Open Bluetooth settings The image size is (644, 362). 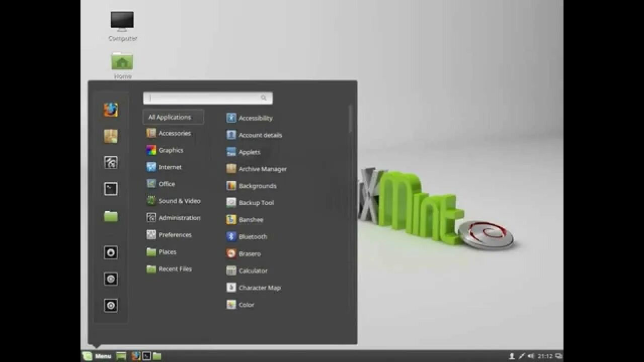click(247, 237)
